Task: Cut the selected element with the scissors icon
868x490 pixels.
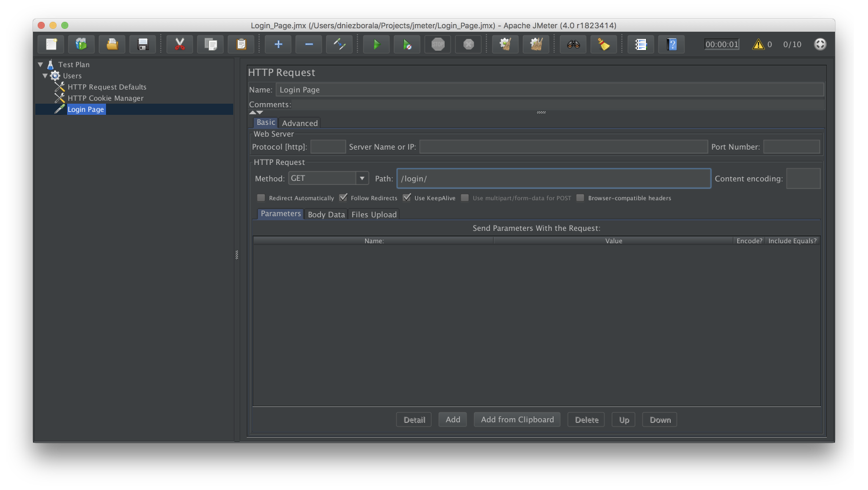Action: tap(180, 44)
